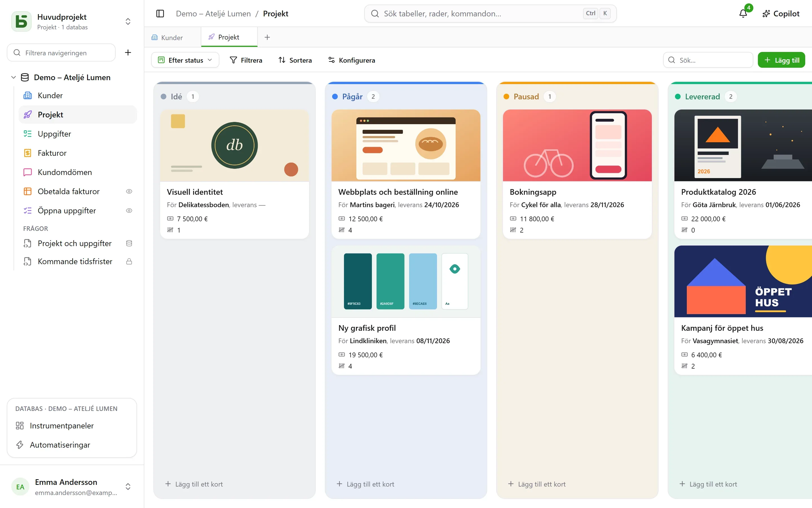This screenshot has width=812, height=508.
Task: Toggle visibility eye for Öppna uppgifter
Action: (x=129, y=210)
